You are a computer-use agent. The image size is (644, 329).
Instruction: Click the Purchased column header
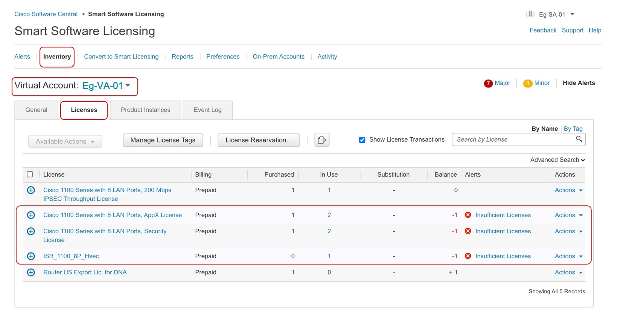click(279, 174)
